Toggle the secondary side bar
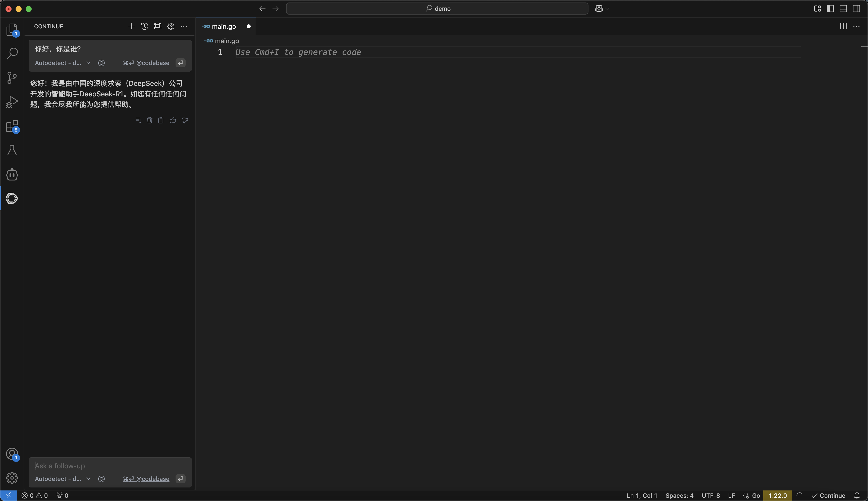The height and width of the screenshot is (501, 868). pos(856,9)
